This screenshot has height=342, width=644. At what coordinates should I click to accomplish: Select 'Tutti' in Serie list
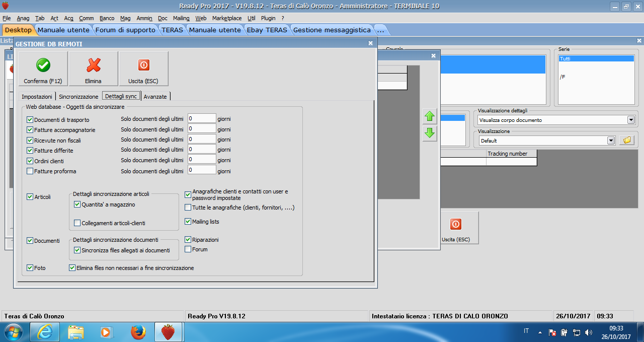pos(596,58)
